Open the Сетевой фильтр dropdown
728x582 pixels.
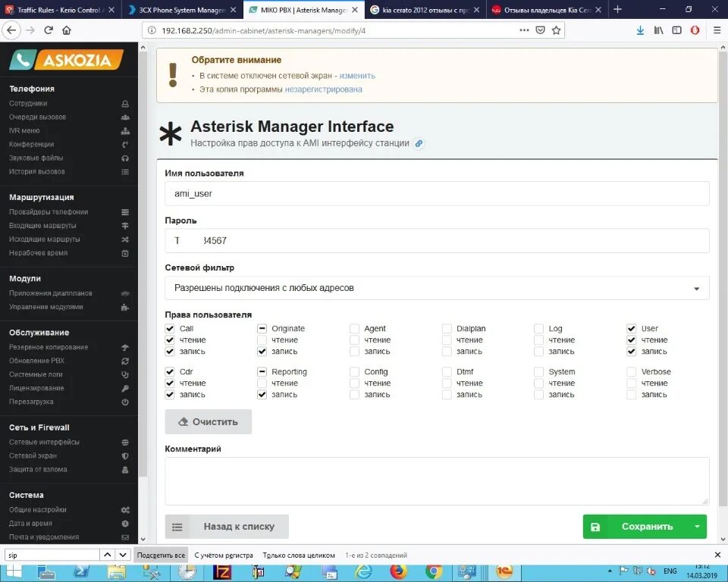(437, 288)
